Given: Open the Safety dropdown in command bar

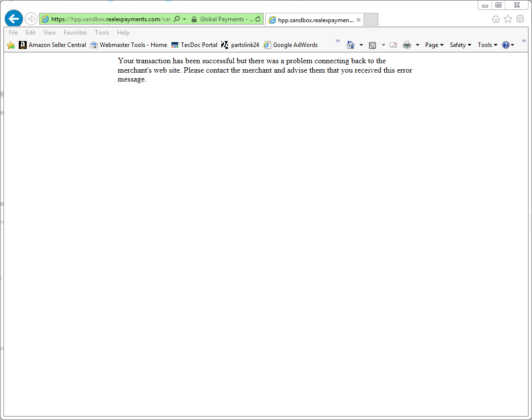Looking at the screenshot, I should pyautogui.click(x=460, y=45).
